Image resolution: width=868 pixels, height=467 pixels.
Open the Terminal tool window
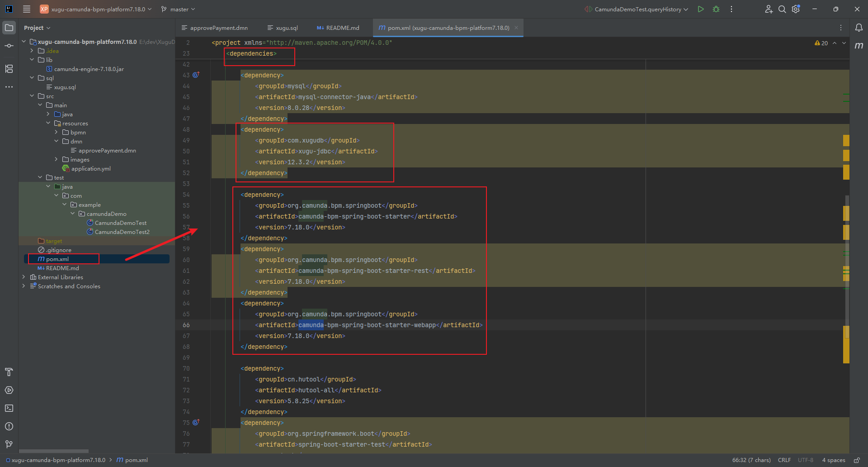tap(9, 408)
